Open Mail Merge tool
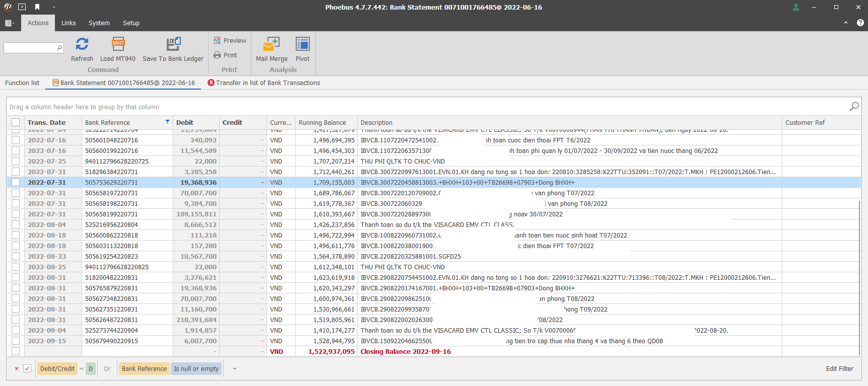 tap(272, 49)
